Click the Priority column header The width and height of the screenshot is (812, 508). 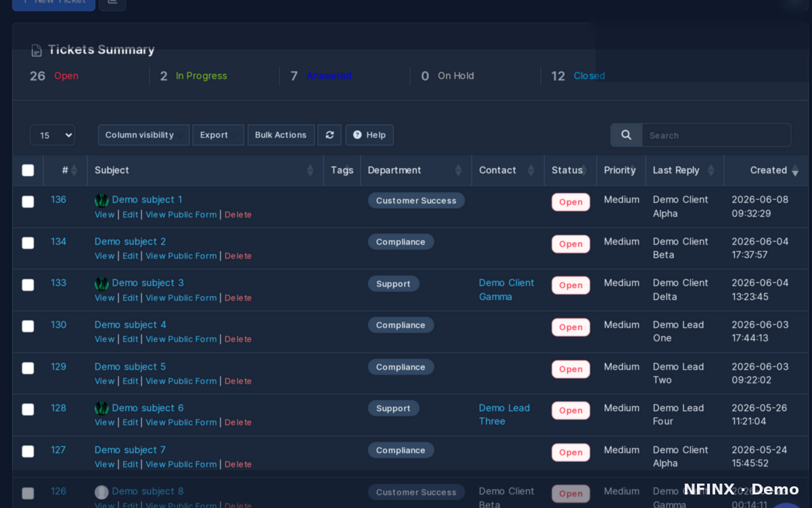[620, 171]
